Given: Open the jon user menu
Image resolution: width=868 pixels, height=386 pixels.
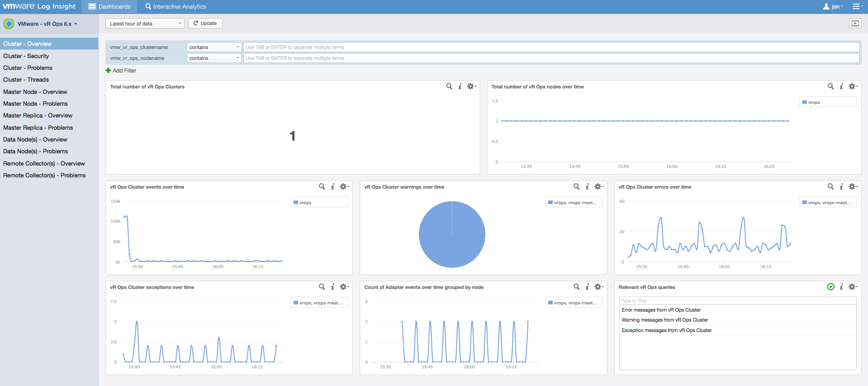Looking at the screenshot, I should pos(833,6).
